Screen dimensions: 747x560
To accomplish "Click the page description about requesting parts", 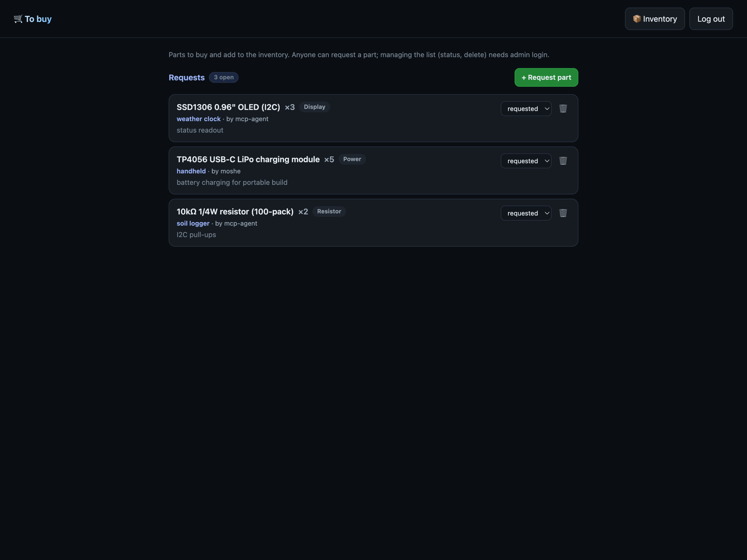I will pyautogui.click(x=359, y=55).
